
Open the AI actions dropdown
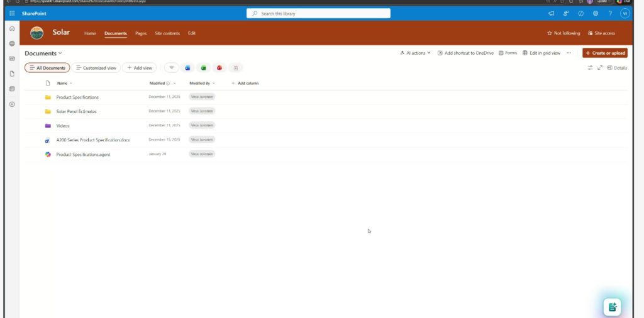point(416,53)
